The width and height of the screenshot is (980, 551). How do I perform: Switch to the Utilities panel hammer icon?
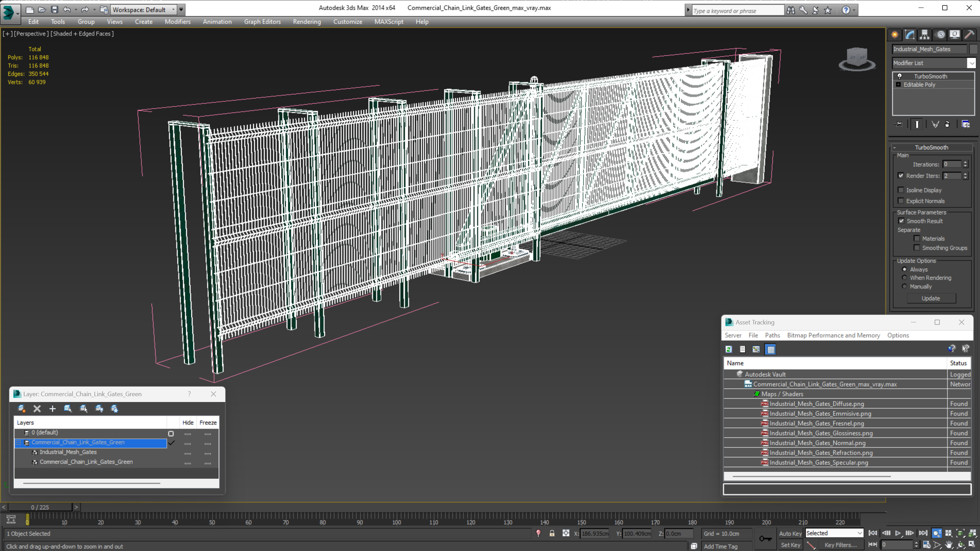coord(970,35)
